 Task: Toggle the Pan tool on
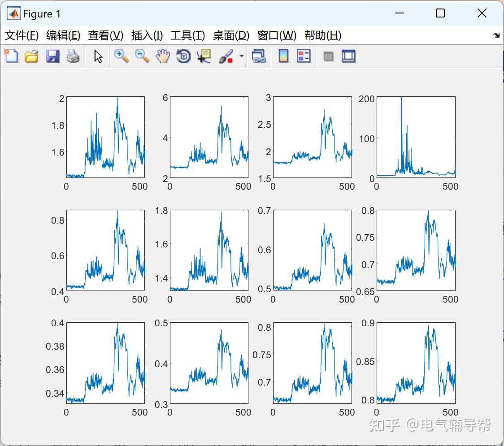pyautogui.click(x=163, y=56)
